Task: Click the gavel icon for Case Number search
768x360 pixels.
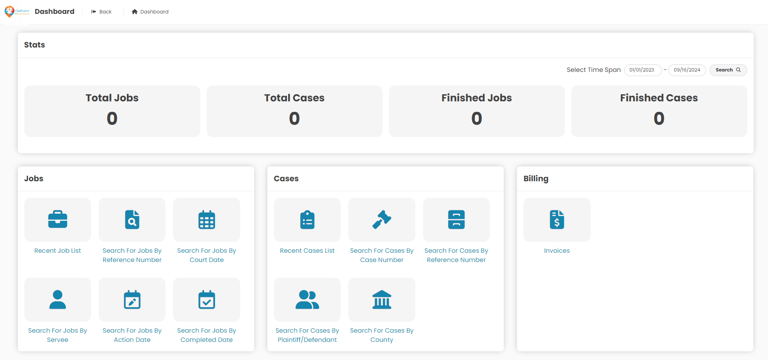Action: pos(382,219)
